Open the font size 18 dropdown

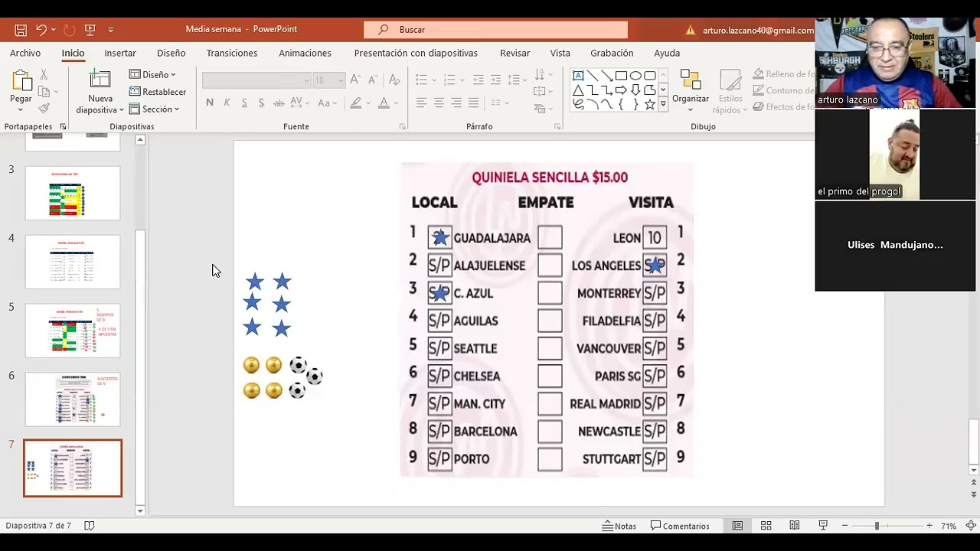329,80
